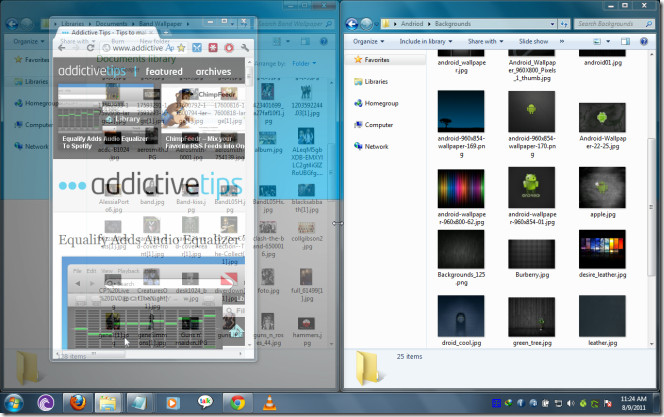Select Backgrounds_125.png thumbnail
The image size is (664, 417).
[461, 249]
